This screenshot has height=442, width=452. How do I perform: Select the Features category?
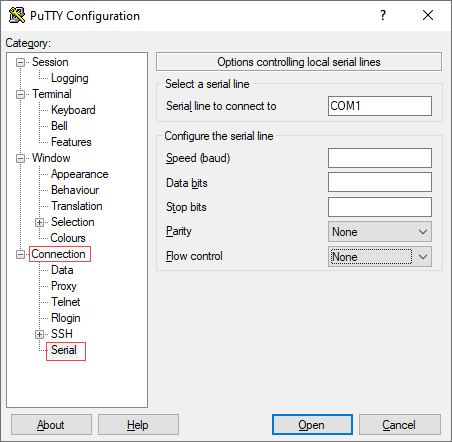(x=71, y=142)
